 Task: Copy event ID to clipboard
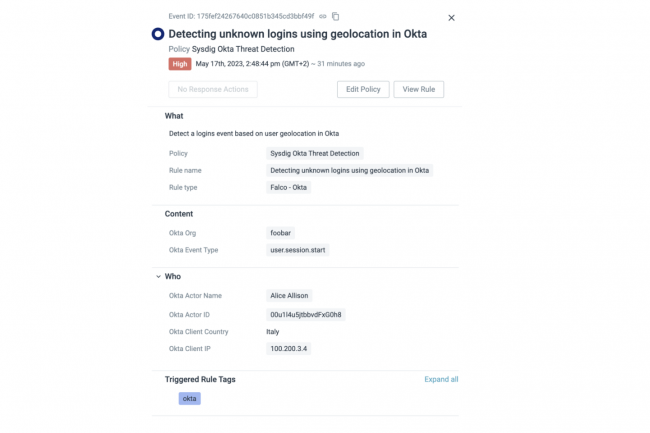[336, 17]
